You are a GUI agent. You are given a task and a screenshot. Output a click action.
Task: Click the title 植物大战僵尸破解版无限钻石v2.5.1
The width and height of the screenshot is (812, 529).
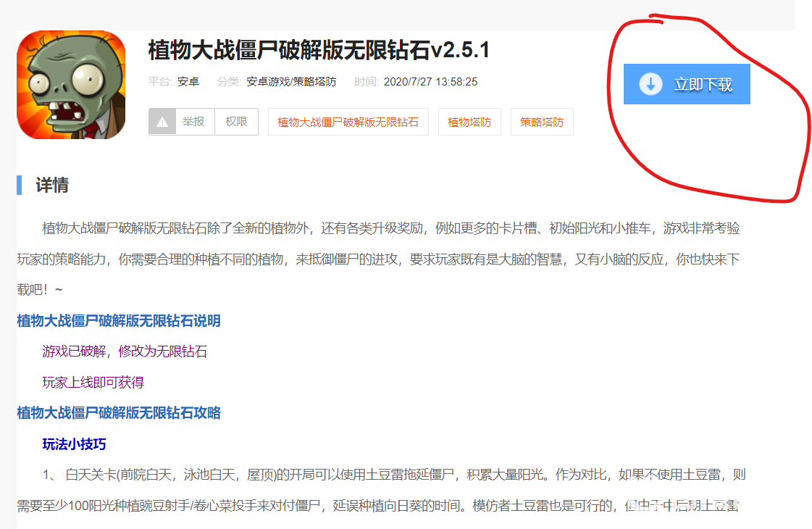pyautogui.click(x=319, y=51)
